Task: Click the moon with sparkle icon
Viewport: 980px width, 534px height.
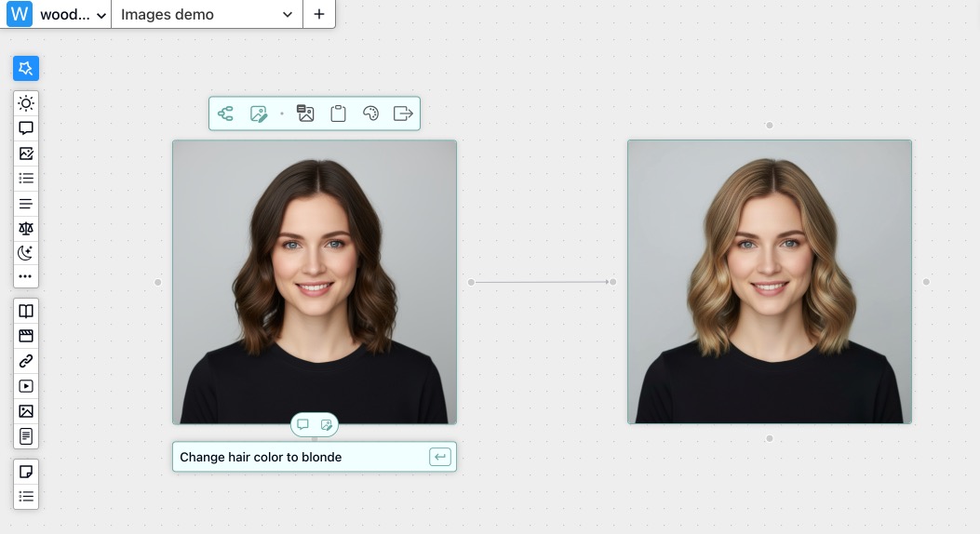Action: (26, 252)
